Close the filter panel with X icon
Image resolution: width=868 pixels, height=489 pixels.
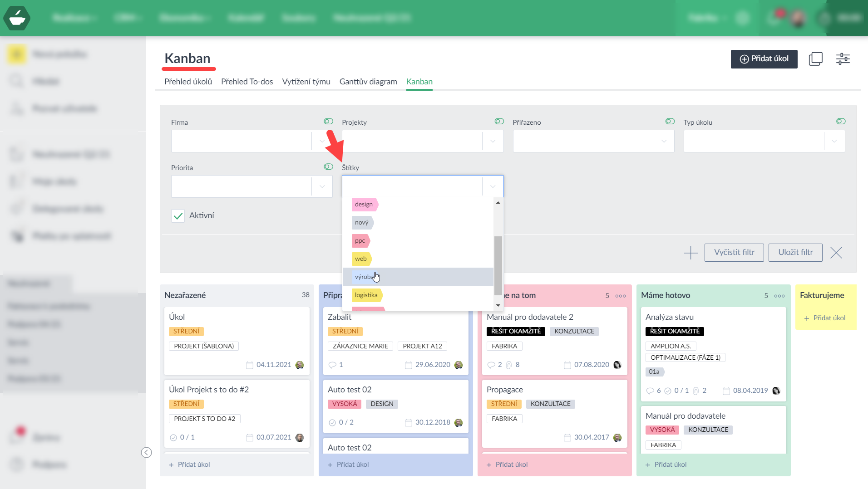point(836,253)
